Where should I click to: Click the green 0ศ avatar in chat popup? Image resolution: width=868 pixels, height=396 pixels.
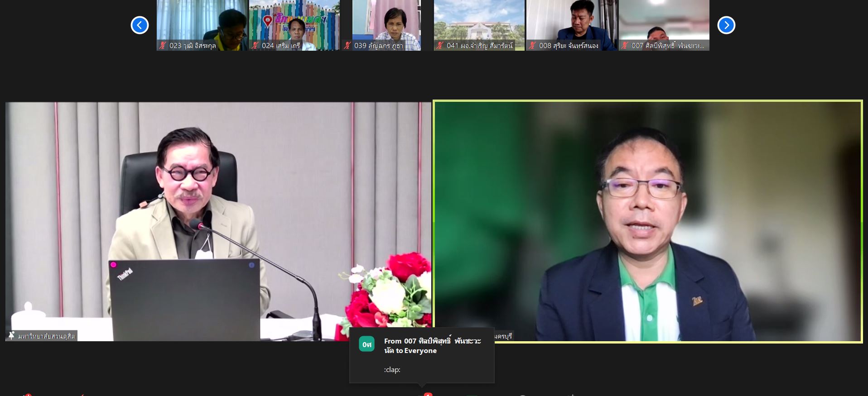pyautogui.click(x=367, y=344)
